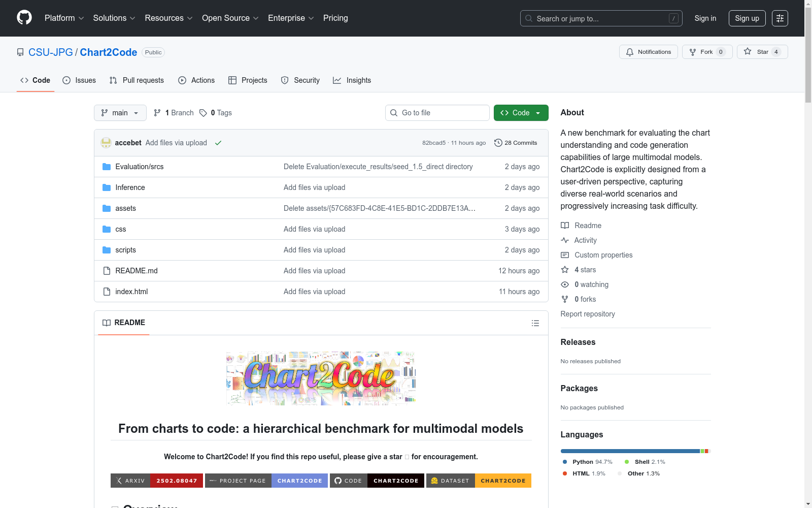812x508 pixels.
Task: Expand the Platform menu
Action: coord(64,18)
